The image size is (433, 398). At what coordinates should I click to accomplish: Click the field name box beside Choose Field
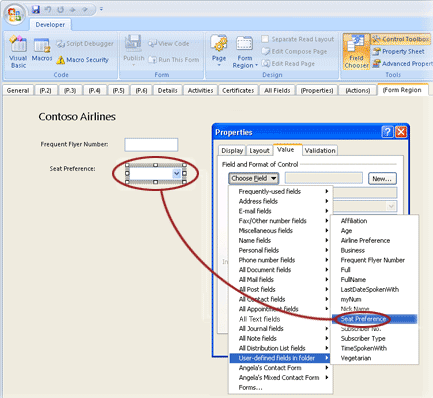click(x=324, y=178)
